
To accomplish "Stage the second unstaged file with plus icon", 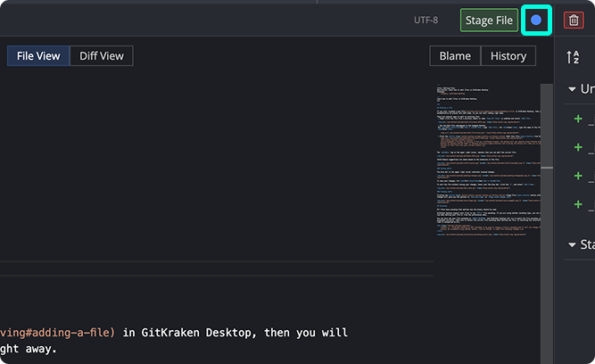I will coord(578,147).
